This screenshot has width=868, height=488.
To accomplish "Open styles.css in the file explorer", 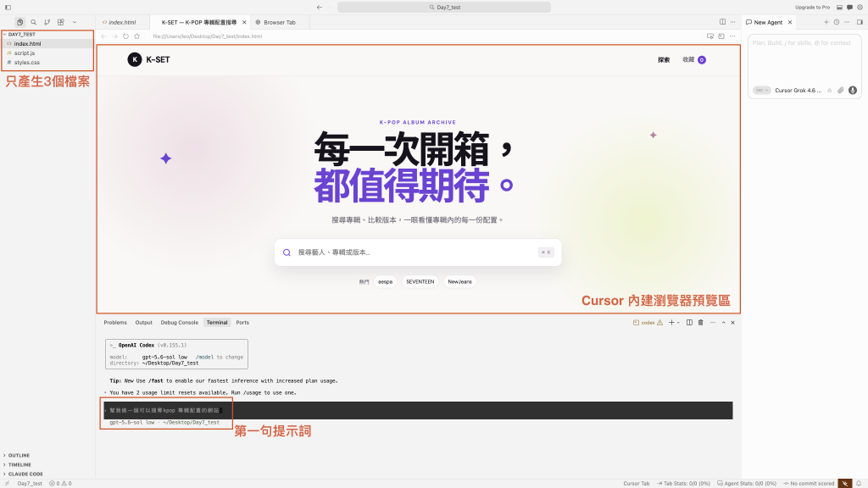I will (26, 63).
